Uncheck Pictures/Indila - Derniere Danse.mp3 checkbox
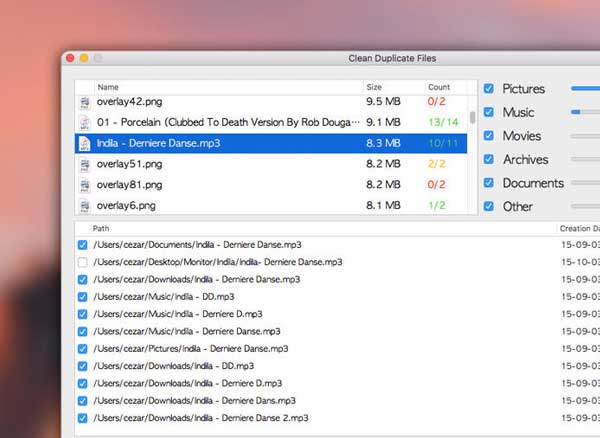600x438 pixels. [x=82, y=349]
